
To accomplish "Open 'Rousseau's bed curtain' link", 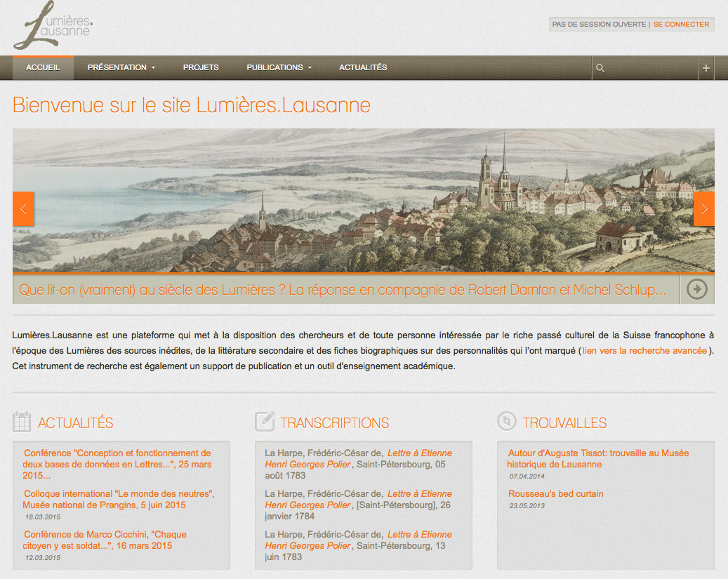I will tap(556, 493).
